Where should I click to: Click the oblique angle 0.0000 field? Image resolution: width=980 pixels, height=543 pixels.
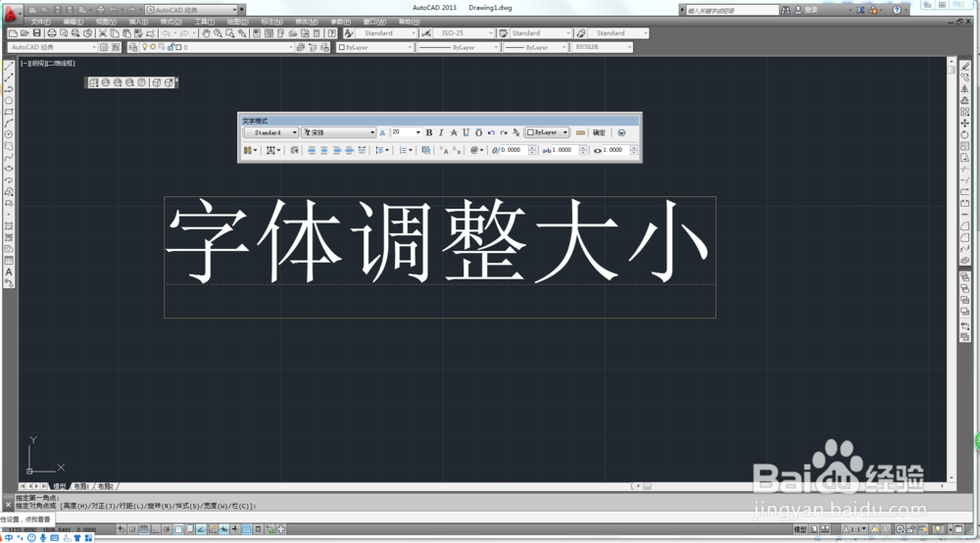tap(514, 150)
